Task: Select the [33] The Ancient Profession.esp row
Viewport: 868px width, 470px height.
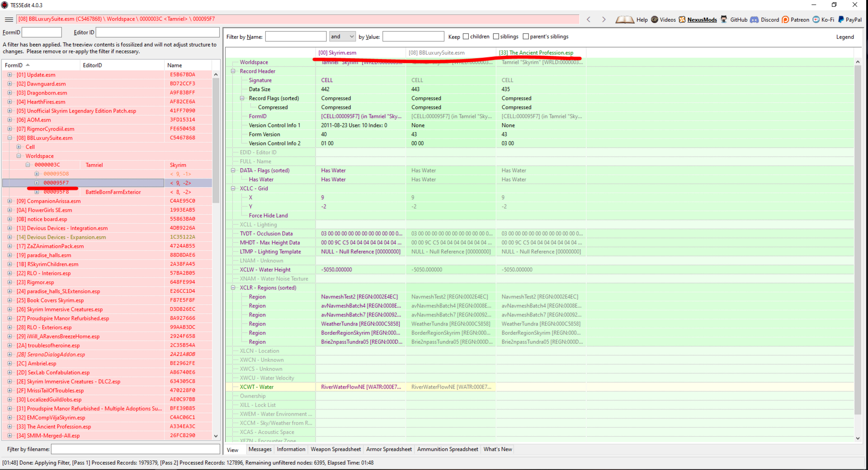Action: [107, 427]
